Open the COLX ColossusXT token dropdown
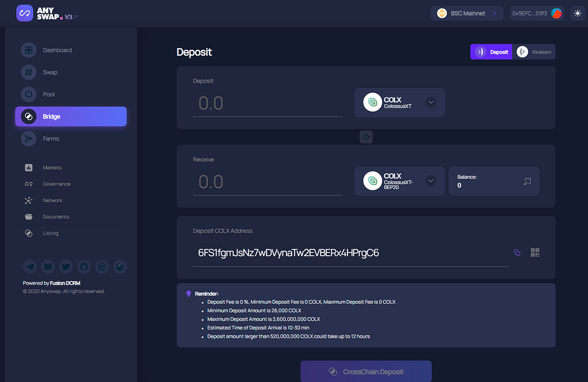This screenshot has height=382, width=588. click(x=400, y=103)
